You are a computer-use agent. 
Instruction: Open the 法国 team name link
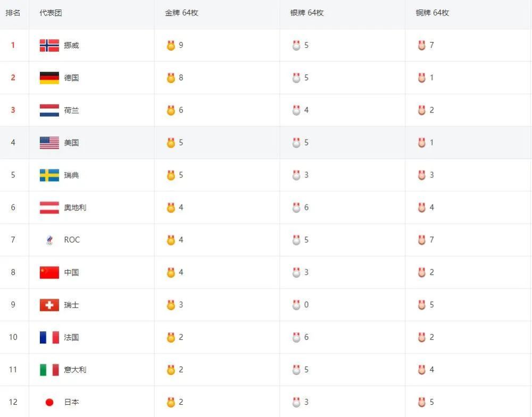[x=71, y=337]
